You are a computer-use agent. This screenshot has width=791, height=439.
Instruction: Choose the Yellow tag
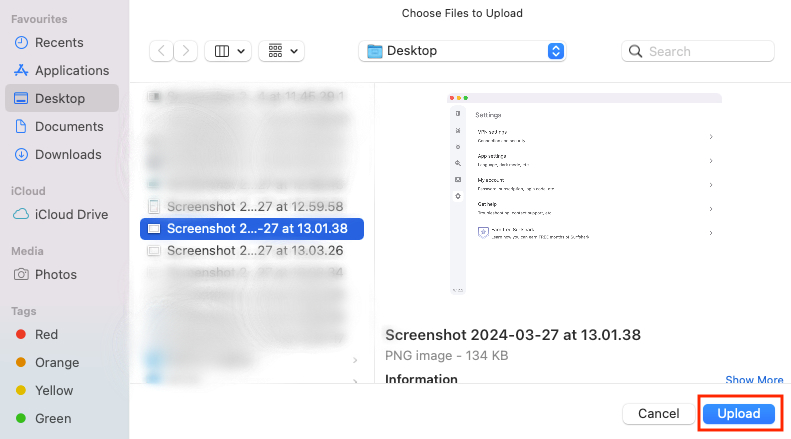(52, 391)
